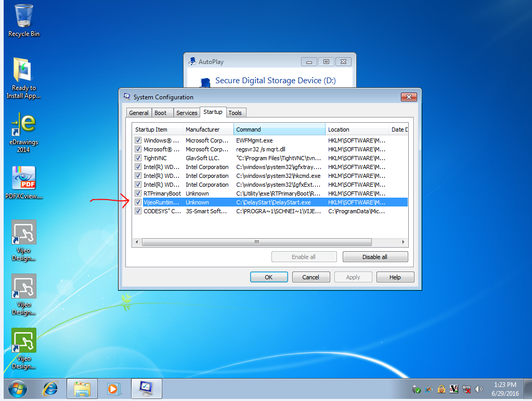Click the V-shaped tray icon
This screenshot has width=532, height=401.
454,389
